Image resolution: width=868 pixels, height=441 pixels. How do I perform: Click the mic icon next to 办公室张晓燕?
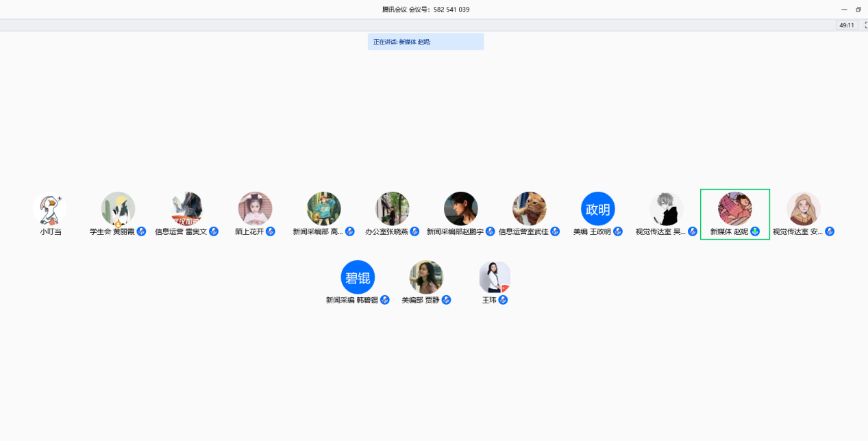[414, 231]
